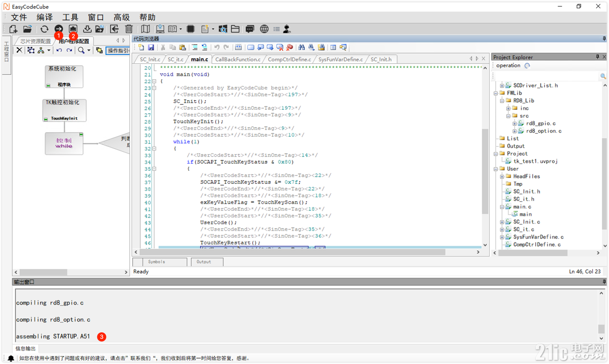Collapse code fold at while(1) brace
The image size is (609, 364).
[x=154, y=149]
